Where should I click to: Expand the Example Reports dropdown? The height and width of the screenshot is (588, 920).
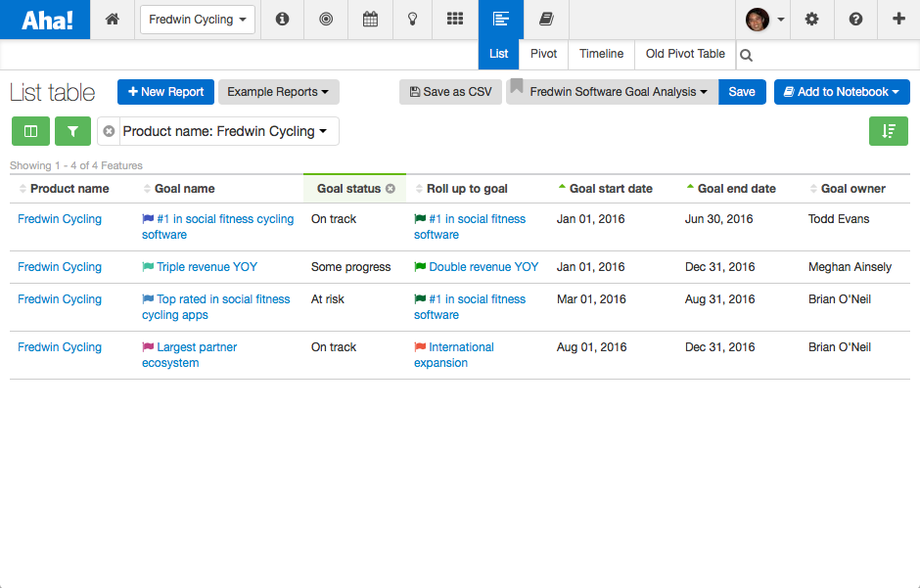[x=278, y=92]
